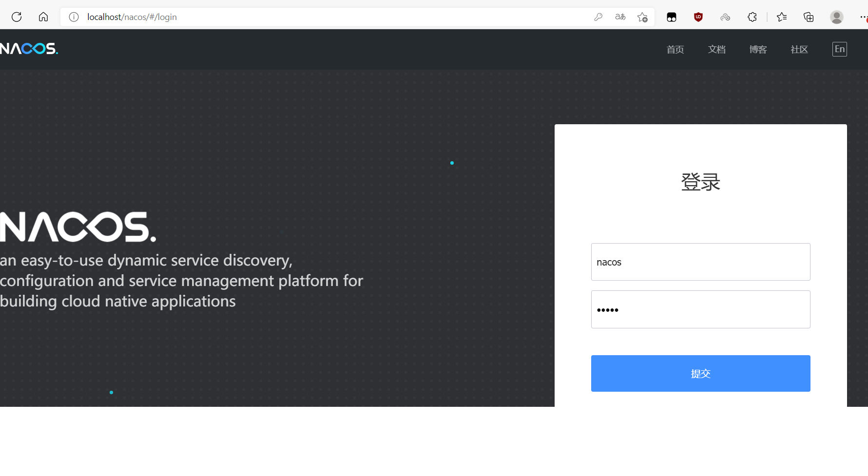
Task: Click the Nacos logo in the header
Action: (29, 49)
